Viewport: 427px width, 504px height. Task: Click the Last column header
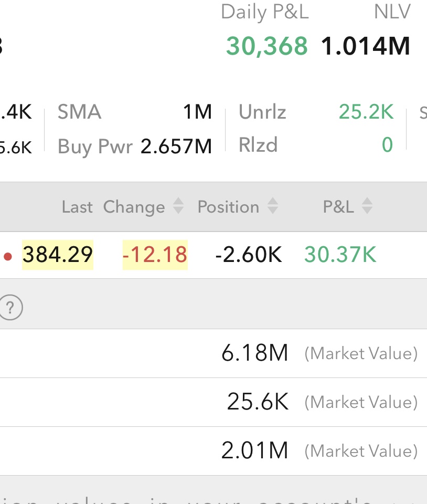[77, 207]
